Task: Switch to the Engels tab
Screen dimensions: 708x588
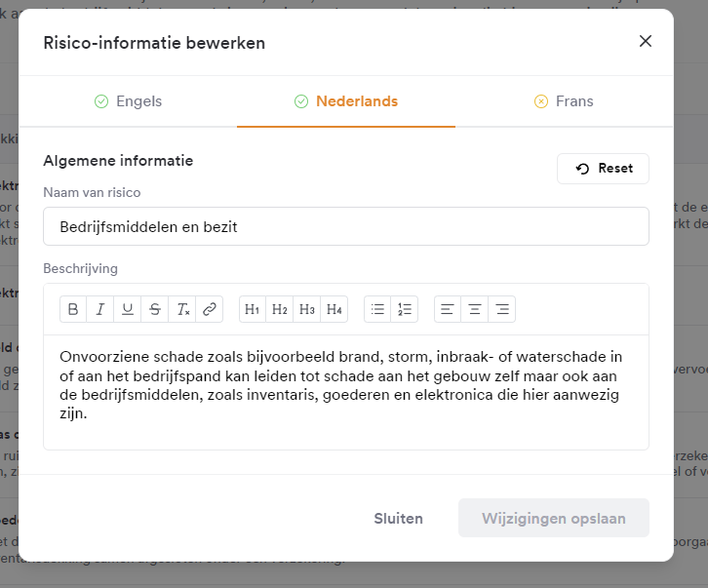Action: [128, 101]
